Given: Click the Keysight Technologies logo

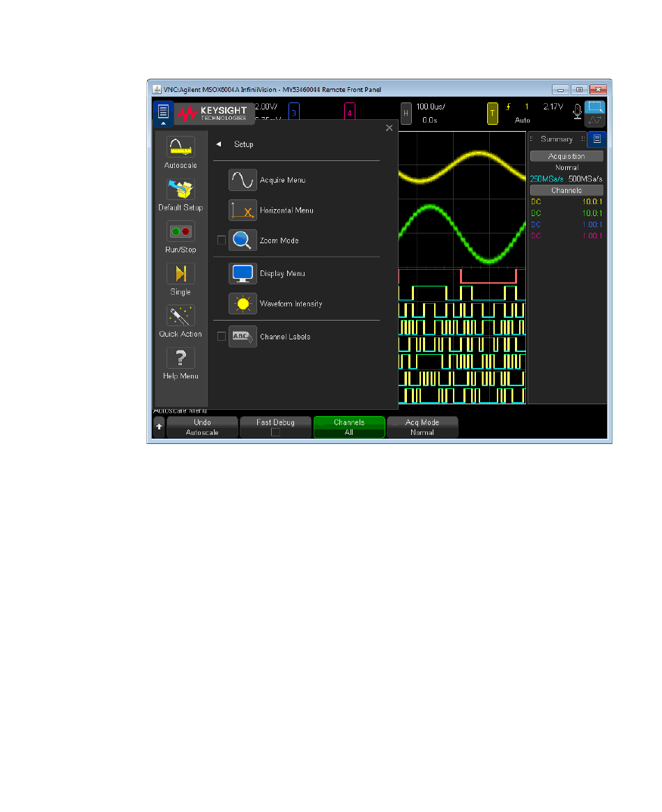Looking at the screenshot, I should pos(213,114).
